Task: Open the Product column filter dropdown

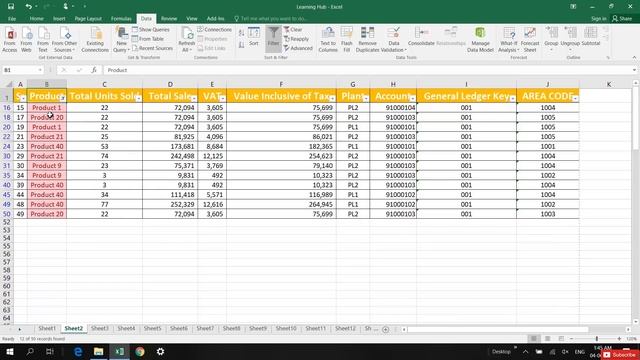Action: tap(62, 98)
